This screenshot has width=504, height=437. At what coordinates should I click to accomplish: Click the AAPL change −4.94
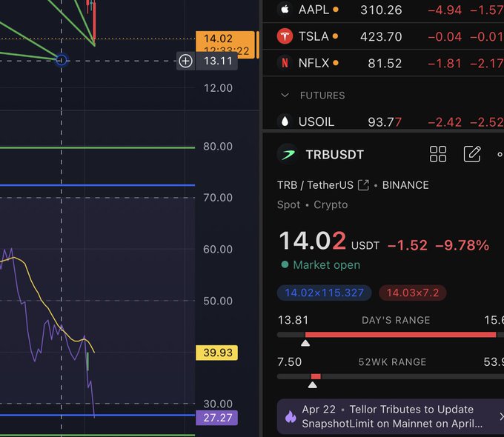coord(445,10)
